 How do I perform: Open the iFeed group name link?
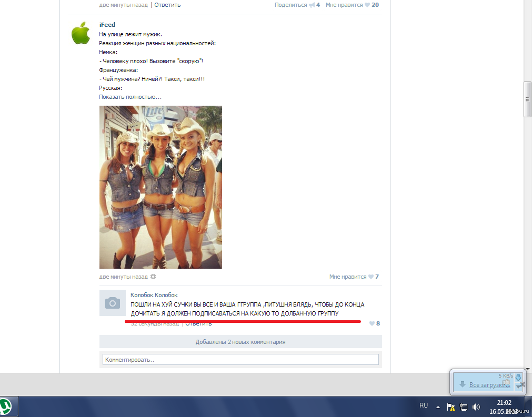(x=107, y=25)
